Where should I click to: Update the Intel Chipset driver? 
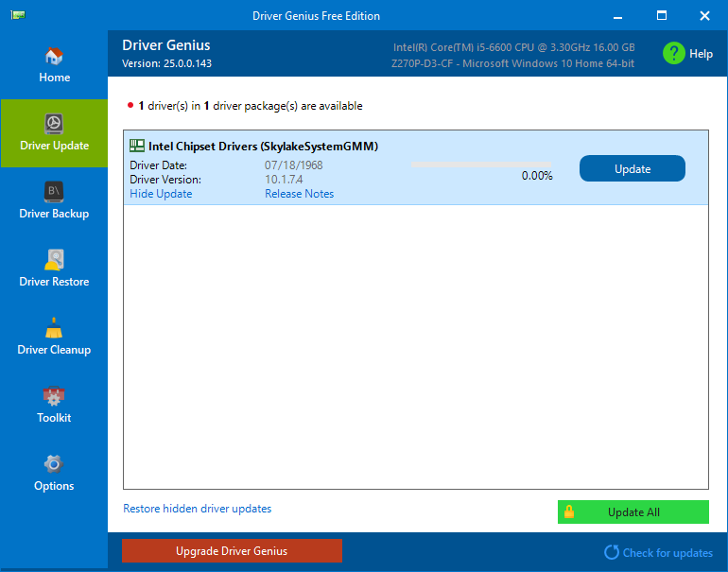click(x=632, y=168)
